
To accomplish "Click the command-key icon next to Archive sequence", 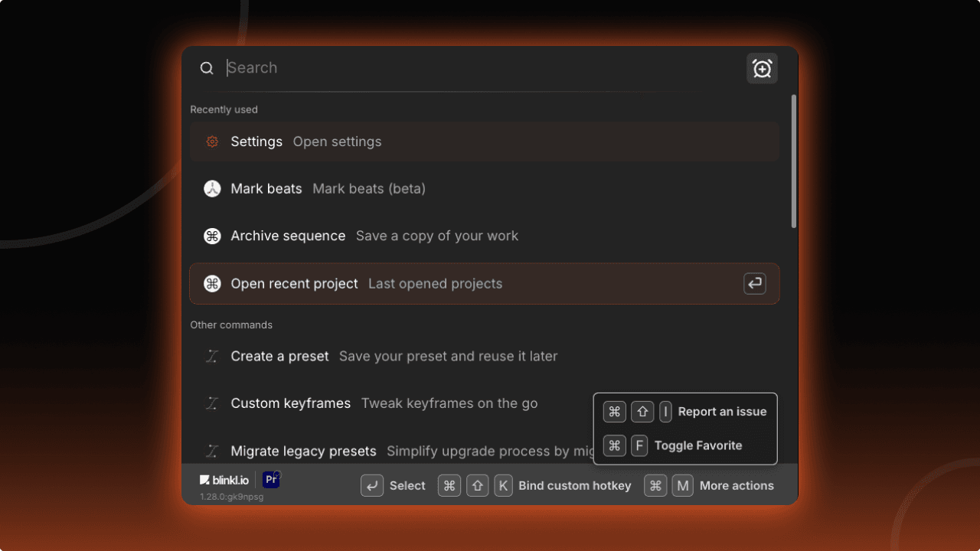I will coord(212,236).
